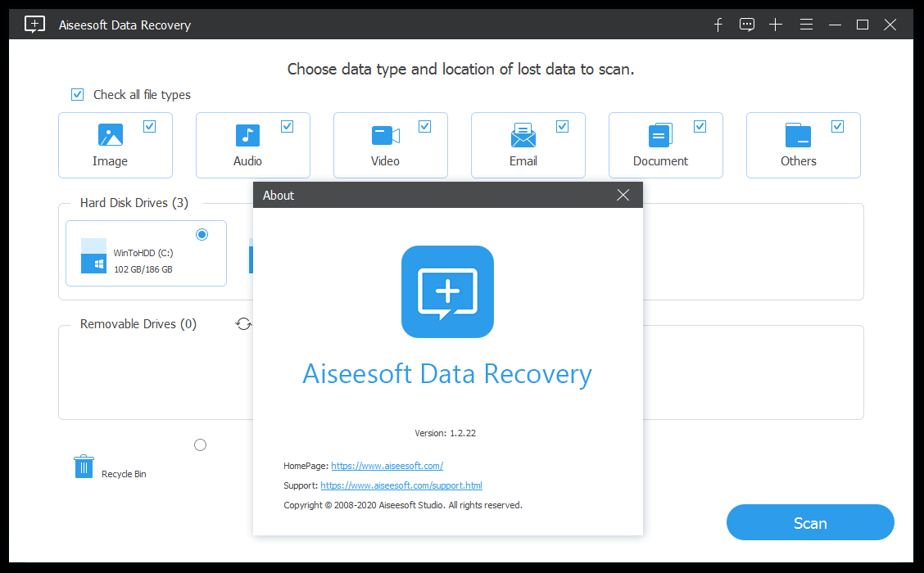This screenshot has height=573, width=924.
Task: Select the WinToHDD (C:) radio button
Action: pos(202,234)
